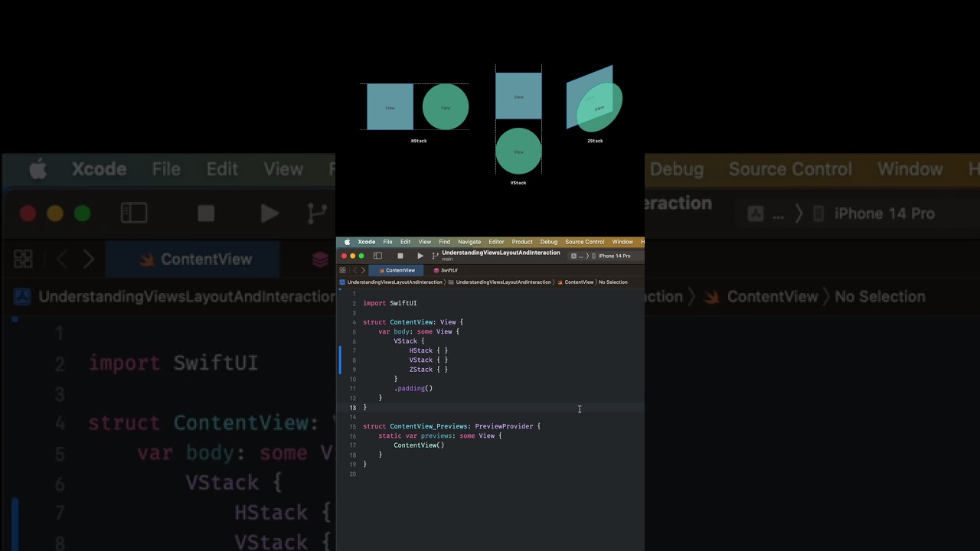Click the ContentView() call
The width and height of the screenshot is (980, 551).
[x=419, y=445]
